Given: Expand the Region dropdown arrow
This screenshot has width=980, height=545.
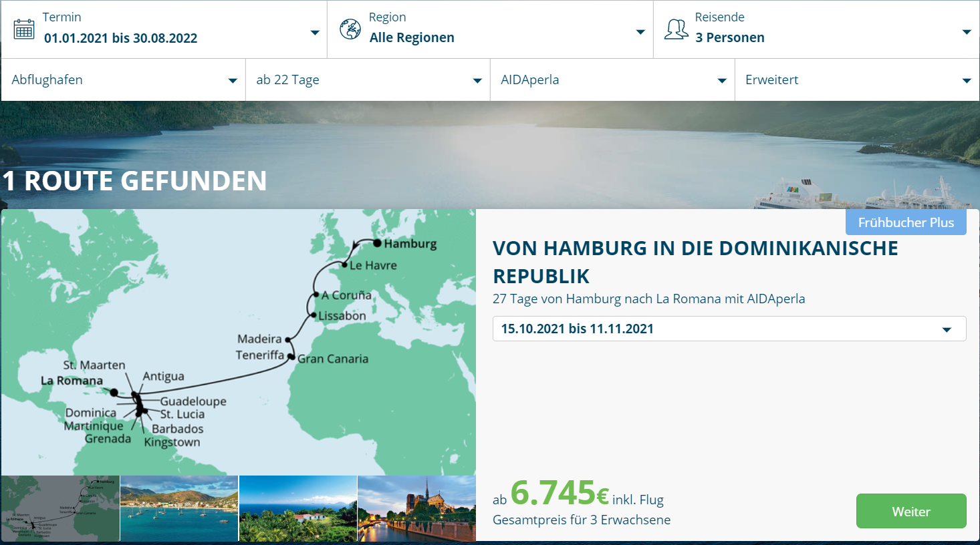Looking at the screenshot, I should tap(640, 32).
